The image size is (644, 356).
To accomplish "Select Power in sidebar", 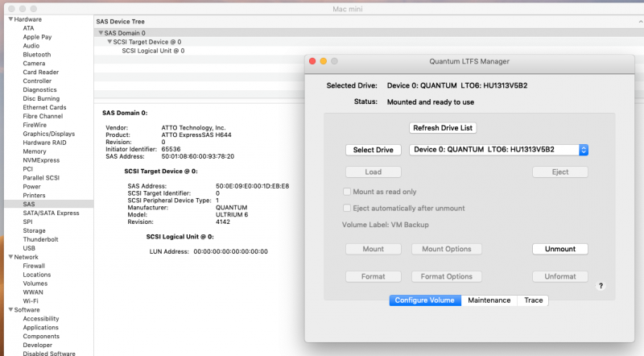I will (x=31, y=187).
